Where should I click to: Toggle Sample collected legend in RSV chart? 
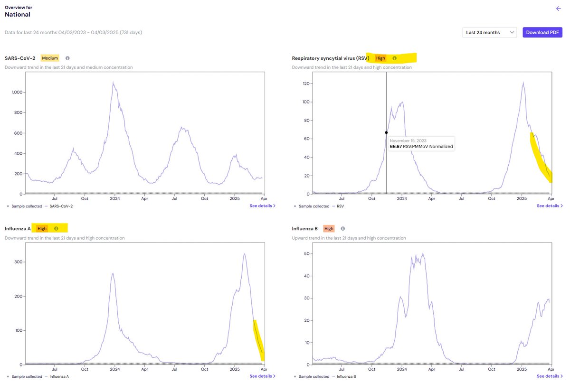point(312,206)
